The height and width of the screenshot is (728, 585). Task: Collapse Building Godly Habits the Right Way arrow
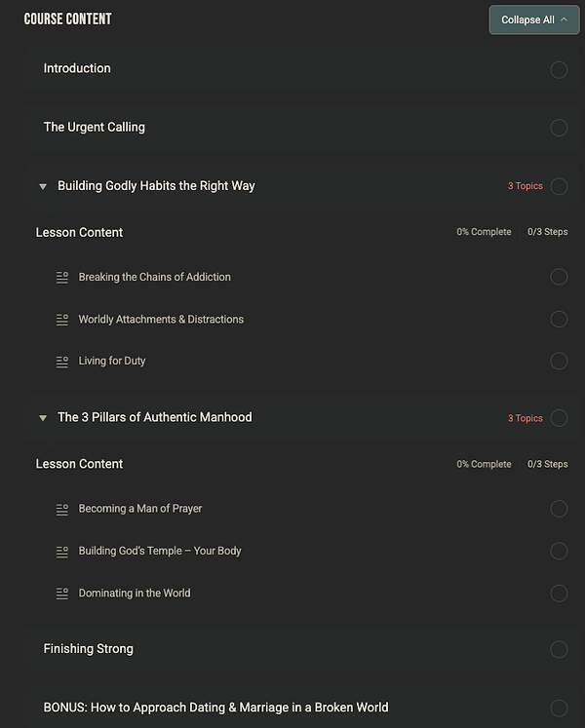(x=43, y=187)
